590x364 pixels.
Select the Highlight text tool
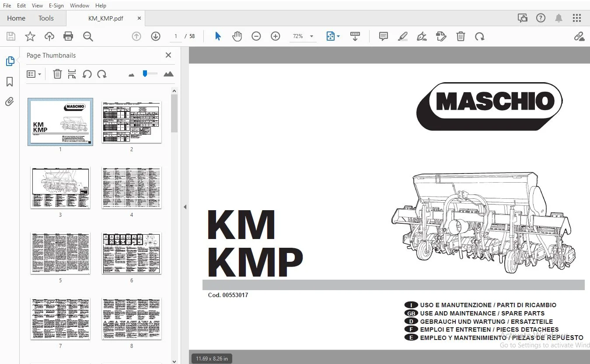403,37
